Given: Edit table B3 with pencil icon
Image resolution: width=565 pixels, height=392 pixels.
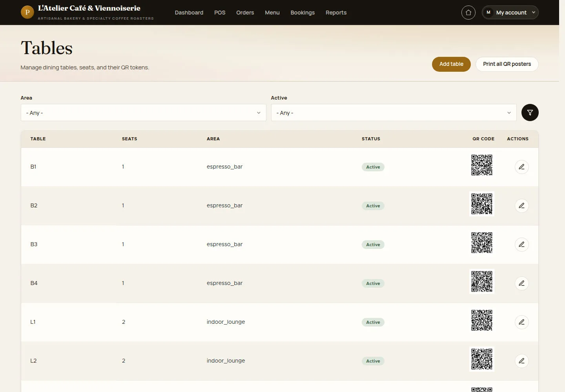Looking at the screenshot, I should tap(521, 245).
